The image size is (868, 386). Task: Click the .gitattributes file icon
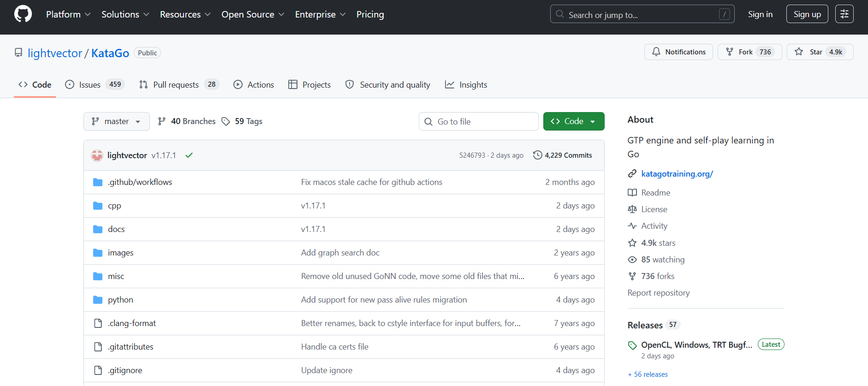pyautogui.click(x=98, y=347)
